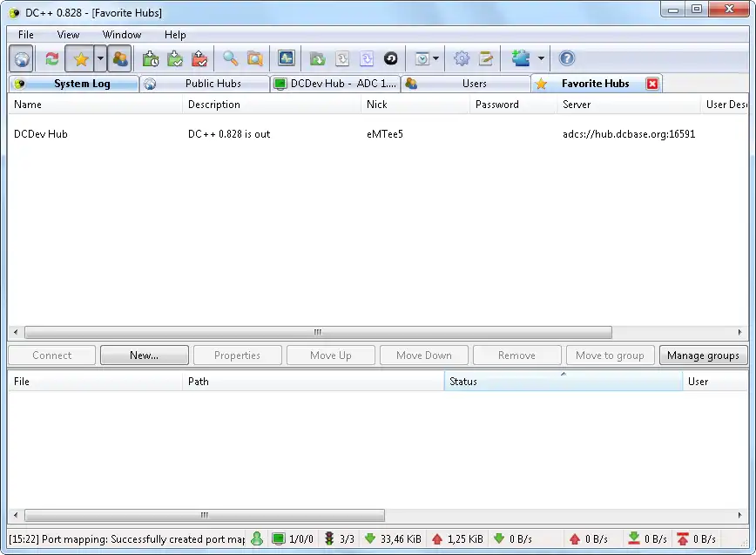Click the Connect button

click(51, 355)
